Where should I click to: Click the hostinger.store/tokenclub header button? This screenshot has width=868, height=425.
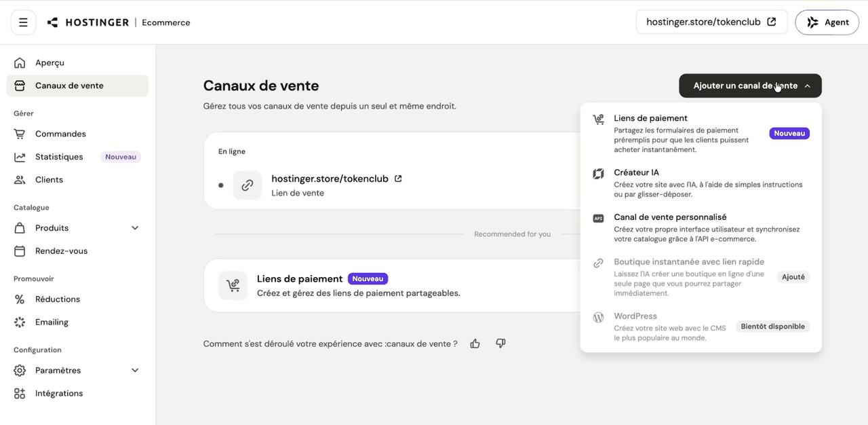pos(711,22)
